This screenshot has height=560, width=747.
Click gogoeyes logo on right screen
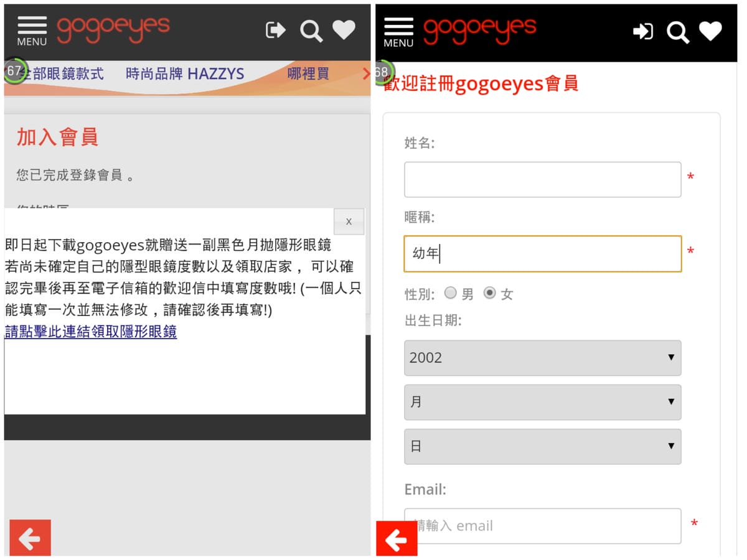480,30
